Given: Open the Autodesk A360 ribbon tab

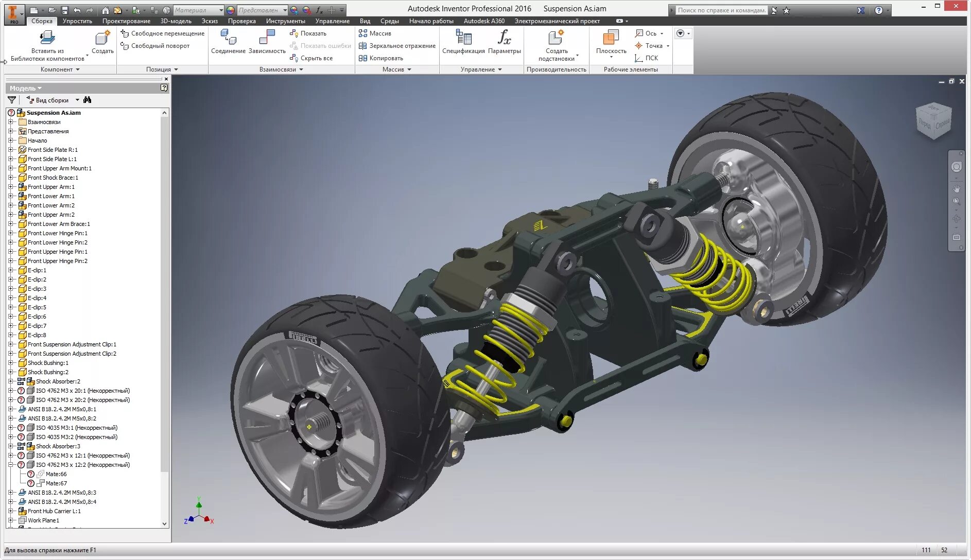Looking at the screenshot, I should (484, 21).
